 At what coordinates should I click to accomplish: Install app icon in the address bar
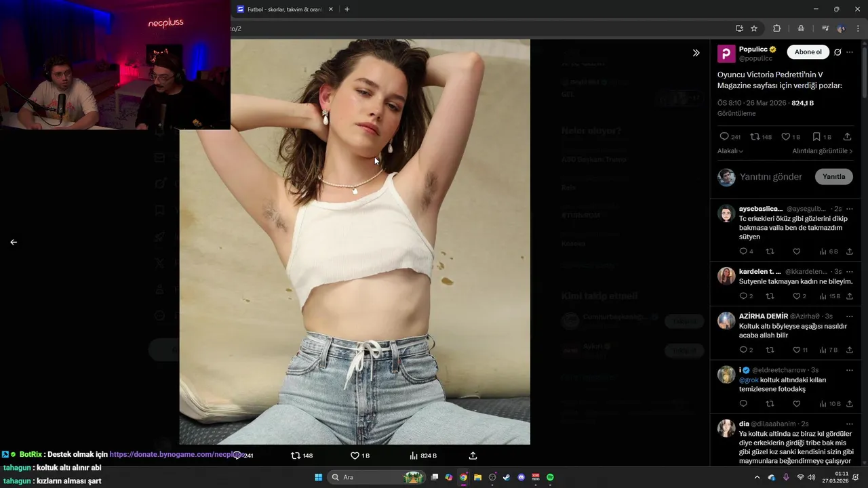[x=739, y=28]
